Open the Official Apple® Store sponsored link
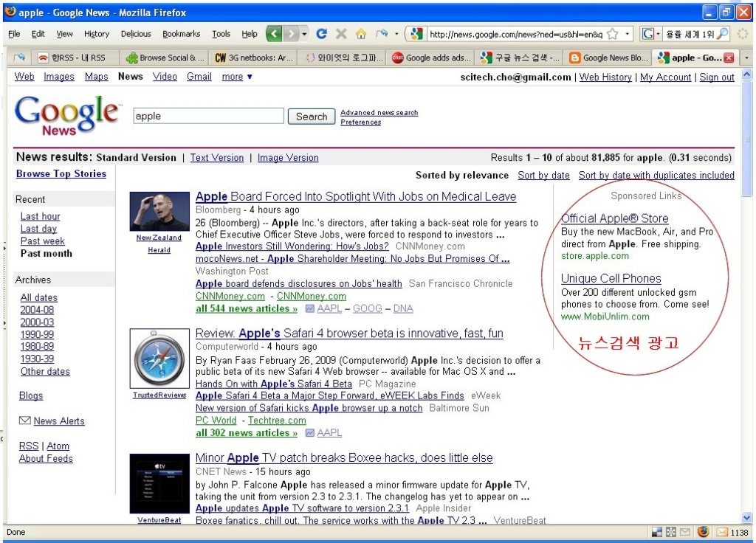 pyautogui.click(x=615, y=218)
